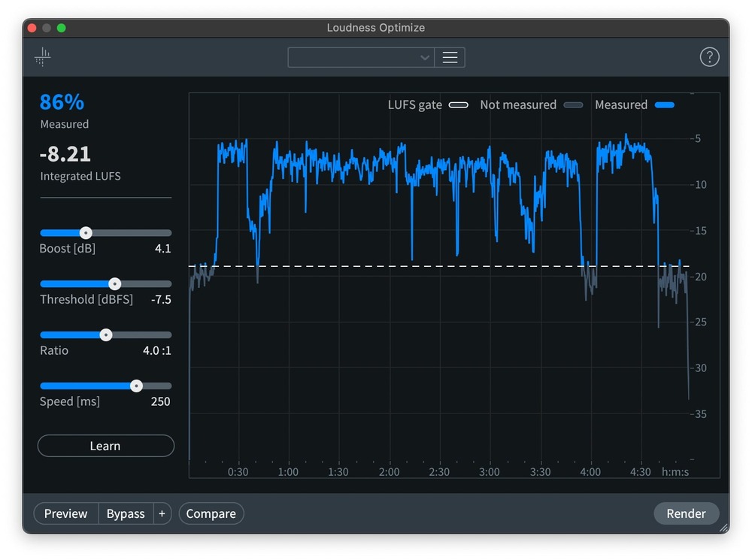Enable Bypass mode
Viewport: 752px width, 560px height.
[x=126, y=513]
